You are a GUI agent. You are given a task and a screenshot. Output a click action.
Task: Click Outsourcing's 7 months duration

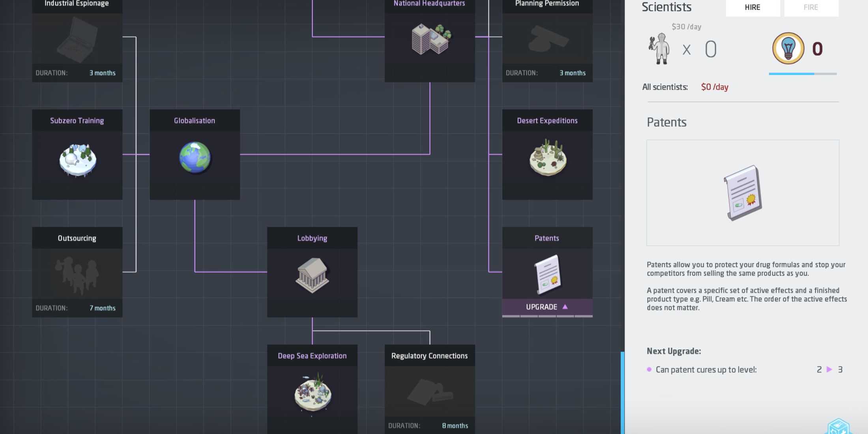102,308
